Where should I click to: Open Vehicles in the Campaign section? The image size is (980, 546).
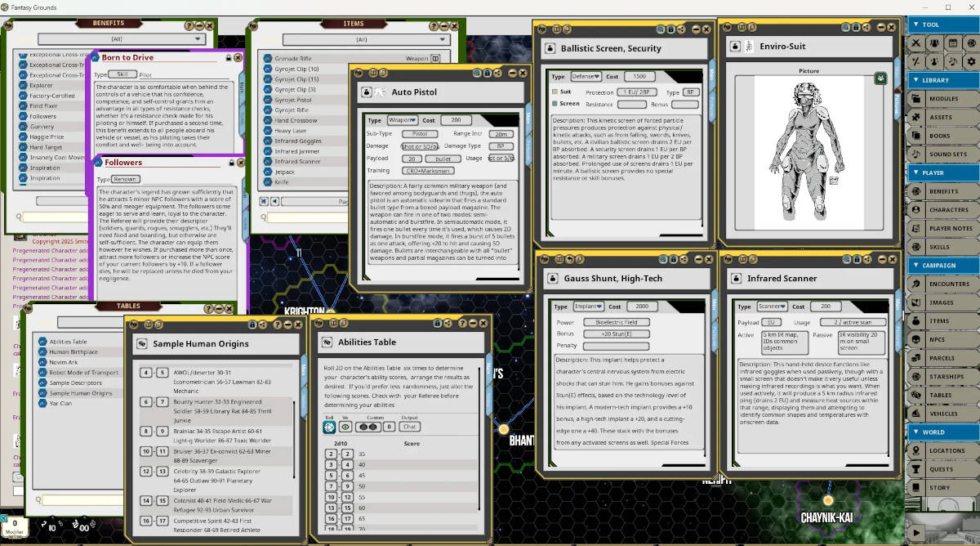click(x=943, y=414)
